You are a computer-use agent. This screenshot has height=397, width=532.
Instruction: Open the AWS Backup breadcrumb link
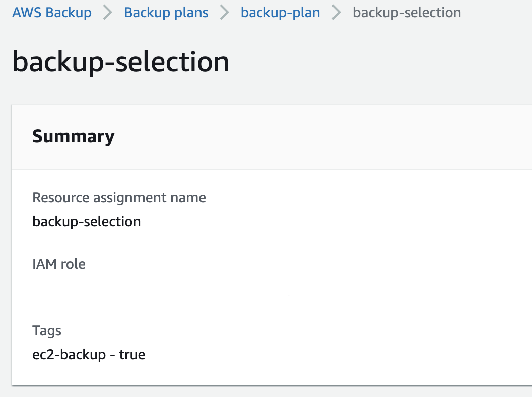(x=52, y=13)
